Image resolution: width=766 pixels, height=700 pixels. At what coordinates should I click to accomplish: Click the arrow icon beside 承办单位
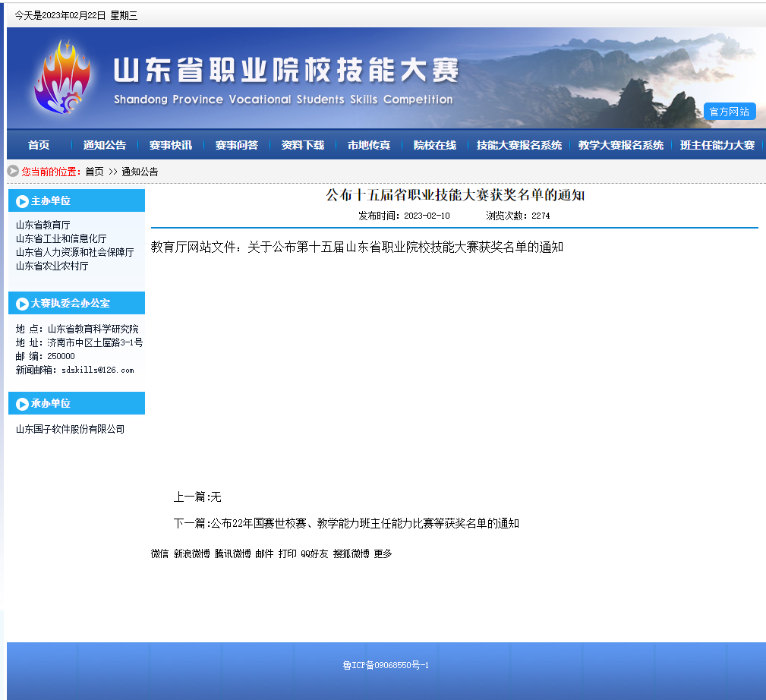22,404
